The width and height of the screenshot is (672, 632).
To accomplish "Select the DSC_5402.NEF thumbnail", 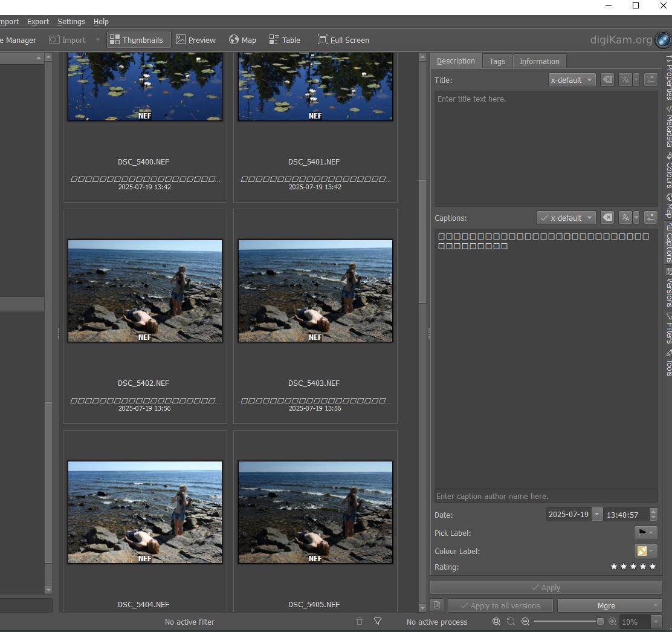I will click(145, 290).
